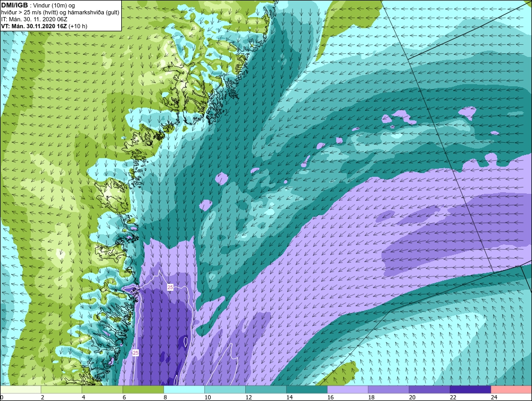Click the legend scale number '0'

pyautogui.click(x=2, y=397)
